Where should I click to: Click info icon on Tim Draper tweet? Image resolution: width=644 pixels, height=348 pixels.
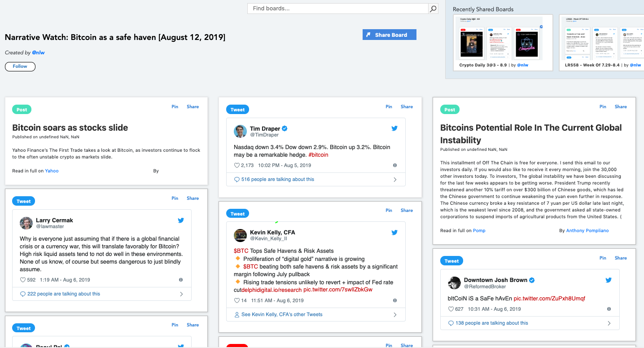tap(395, 165)
